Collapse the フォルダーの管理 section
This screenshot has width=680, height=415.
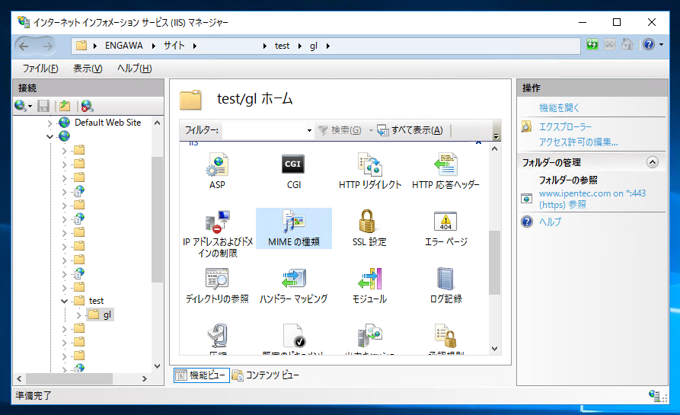[652, 162]
